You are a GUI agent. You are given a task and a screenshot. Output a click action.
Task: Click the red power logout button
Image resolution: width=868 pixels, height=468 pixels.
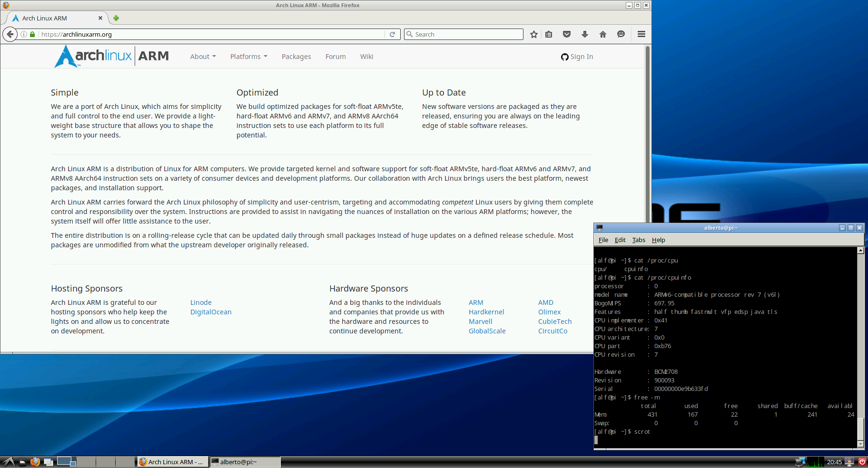coord(862,461)
